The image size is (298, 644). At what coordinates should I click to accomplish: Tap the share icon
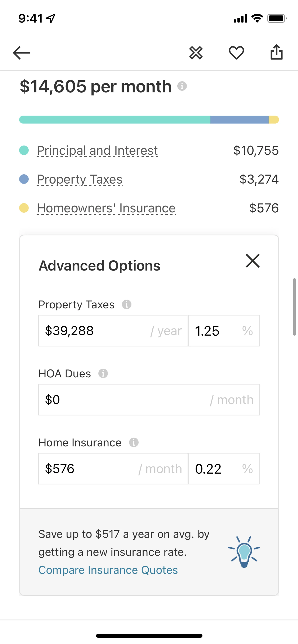(x=276, y=52)
